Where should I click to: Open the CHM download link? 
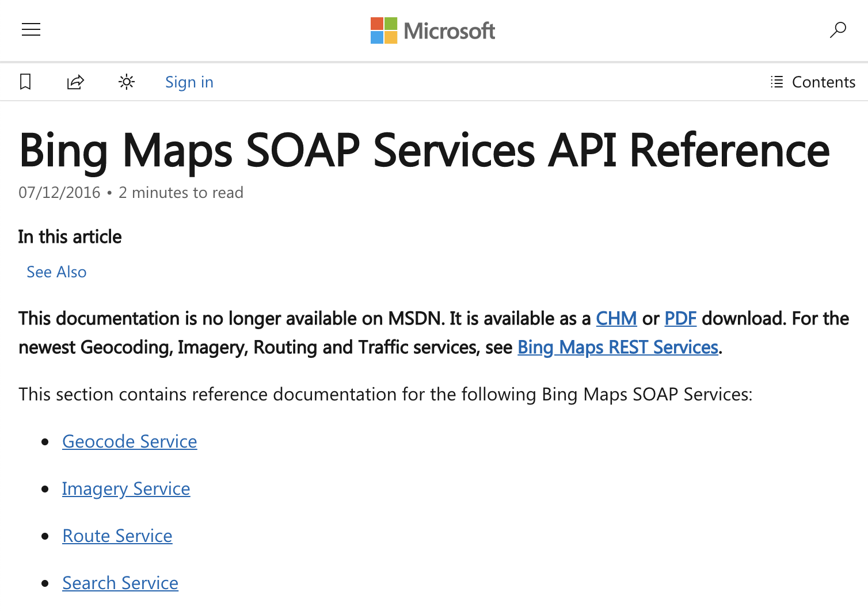coord(616,318)
